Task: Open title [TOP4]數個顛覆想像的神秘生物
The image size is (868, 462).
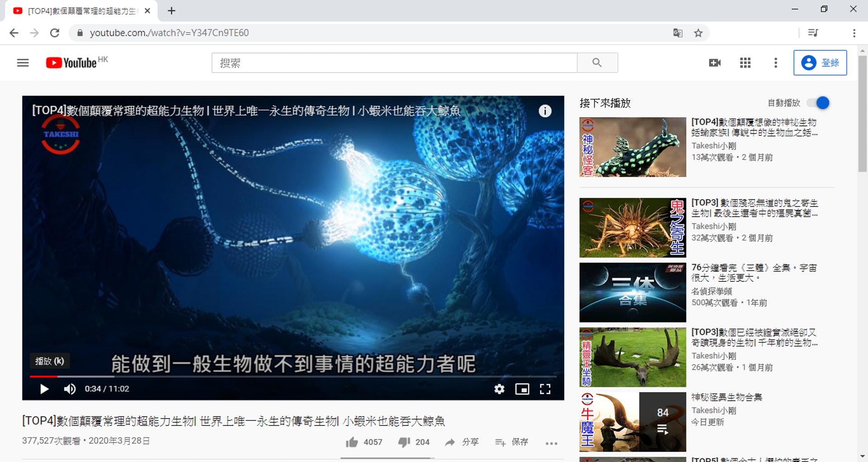Action: coord(754,127)
